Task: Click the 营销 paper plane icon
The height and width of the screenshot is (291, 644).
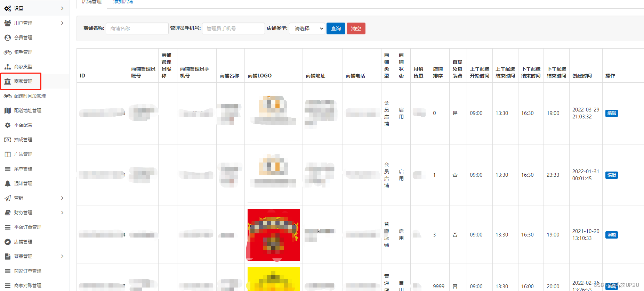Action: click(8, 198)
